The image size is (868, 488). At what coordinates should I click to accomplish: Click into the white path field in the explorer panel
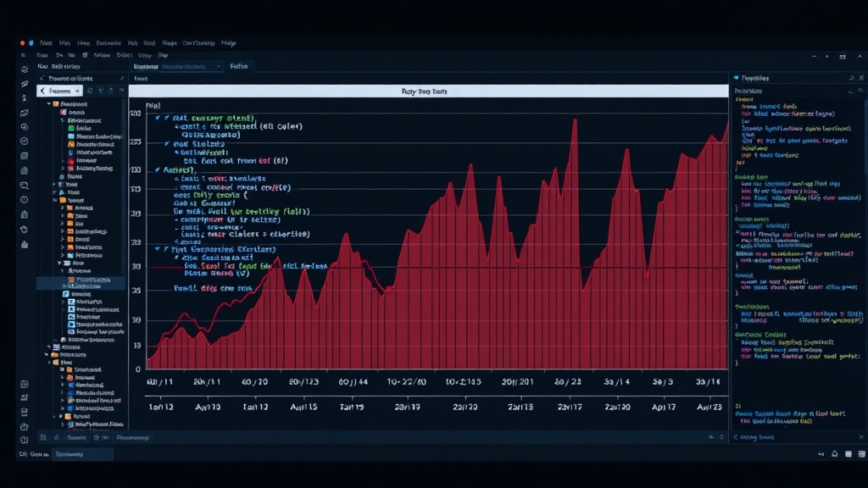[x=60, y=91]
